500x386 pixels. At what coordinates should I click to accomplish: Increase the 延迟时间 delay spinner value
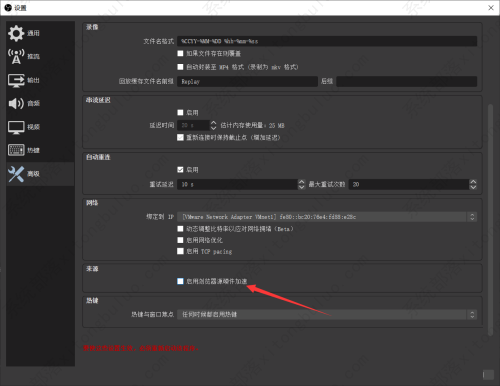[x=213, y=123]
